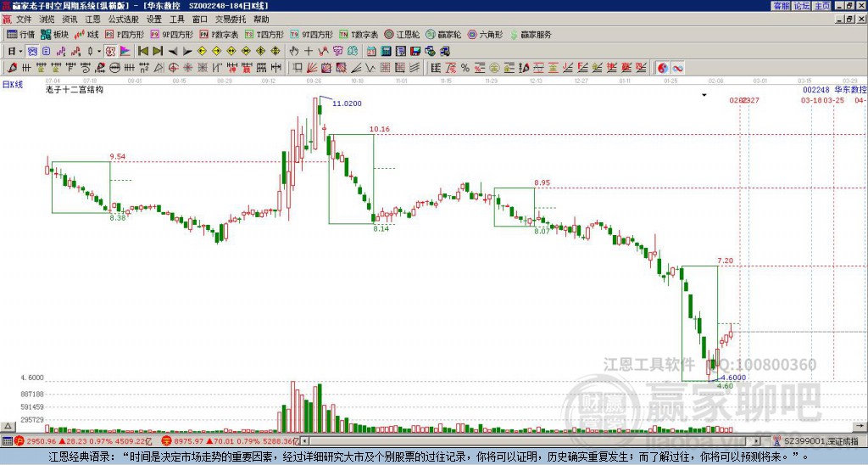Open the calendar icon showing 21
Viewport: 868px width, 465px height.
(371, 51)
